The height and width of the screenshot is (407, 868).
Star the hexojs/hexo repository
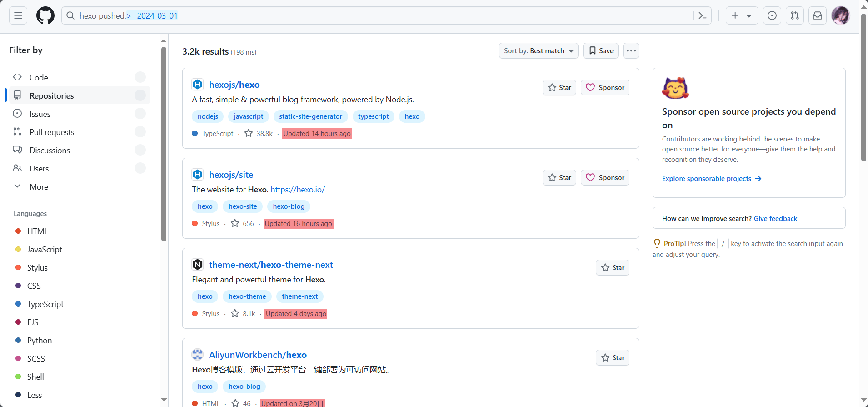point(559,88)
